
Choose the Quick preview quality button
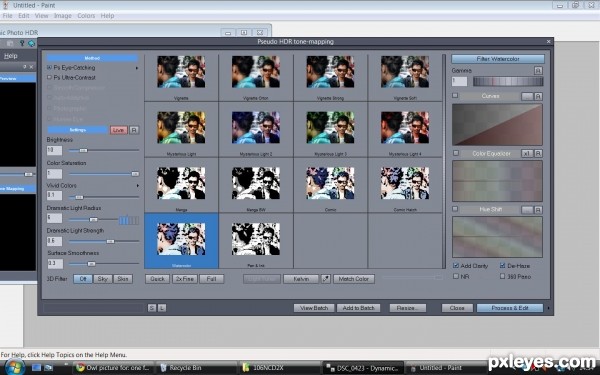coord(157,279)
